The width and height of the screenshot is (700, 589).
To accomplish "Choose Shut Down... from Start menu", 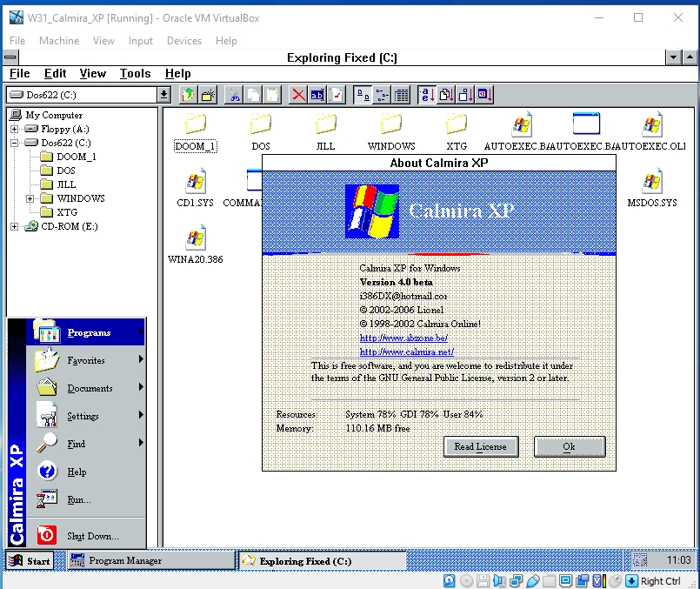I will (86, 535).
